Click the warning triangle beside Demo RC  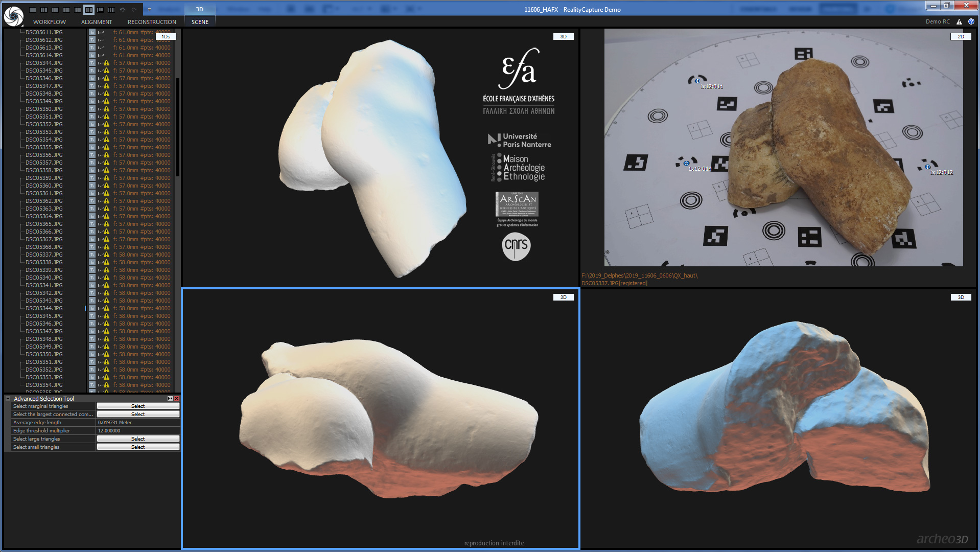959,22
